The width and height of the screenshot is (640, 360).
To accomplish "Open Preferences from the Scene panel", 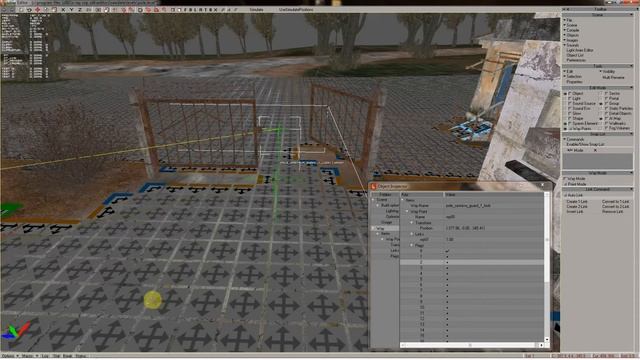I will [576, 60].
